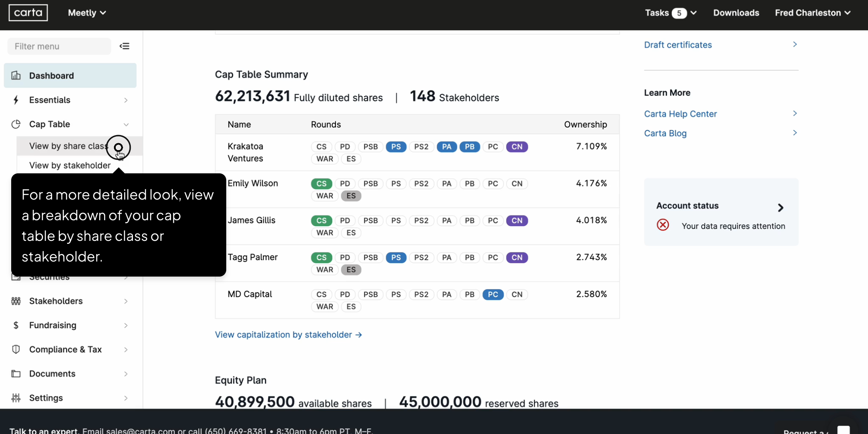Go to Dashboard menu item
Viewport: 868px width, 434px height.
(70, 76)
